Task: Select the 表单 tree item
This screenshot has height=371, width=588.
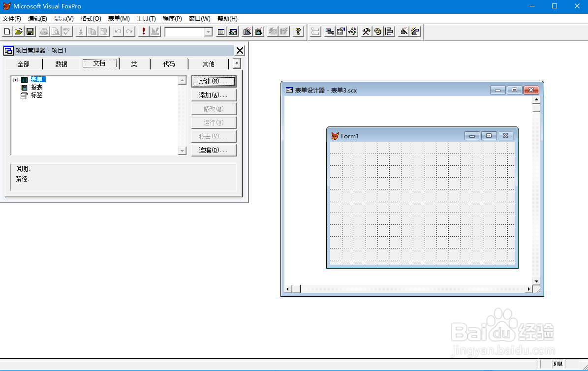Action: point(36,80)
